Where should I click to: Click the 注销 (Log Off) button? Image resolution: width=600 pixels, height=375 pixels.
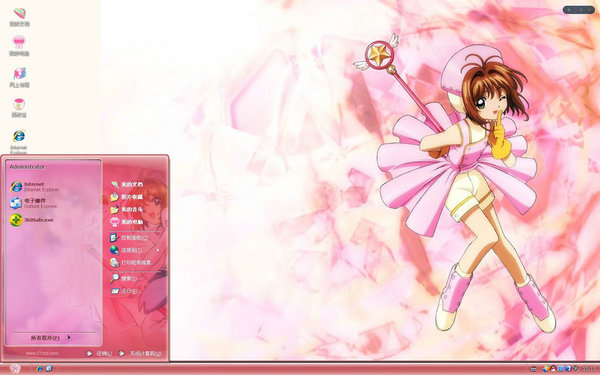(99, 354)
